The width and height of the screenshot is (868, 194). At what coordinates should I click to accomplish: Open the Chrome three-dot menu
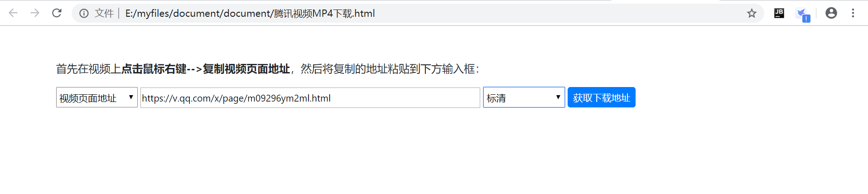pos(853,13)
